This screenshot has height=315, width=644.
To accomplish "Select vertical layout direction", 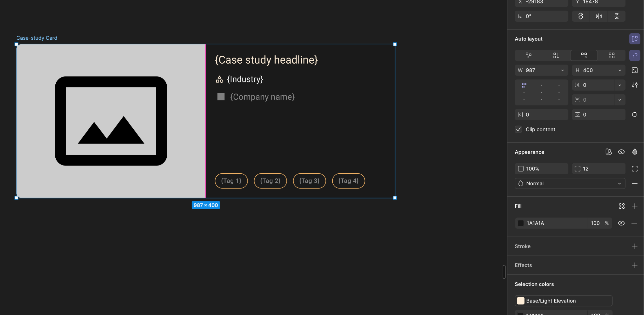I will [x=556, y=55].
